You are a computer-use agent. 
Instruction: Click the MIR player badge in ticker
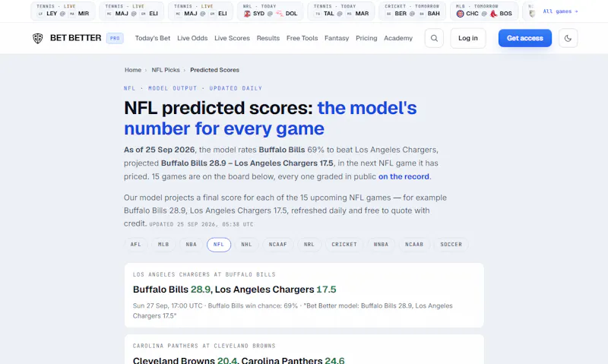(x=72, y=14)
